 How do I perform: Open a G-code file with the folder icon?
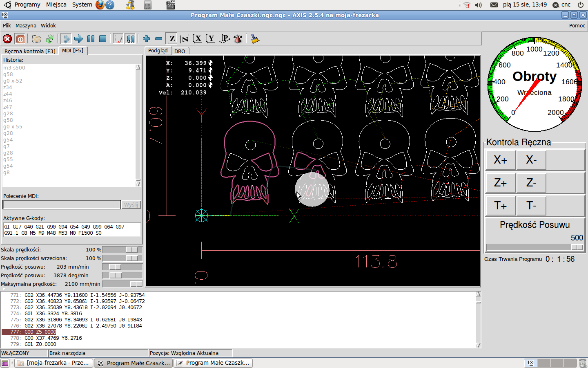coord(37,39)
